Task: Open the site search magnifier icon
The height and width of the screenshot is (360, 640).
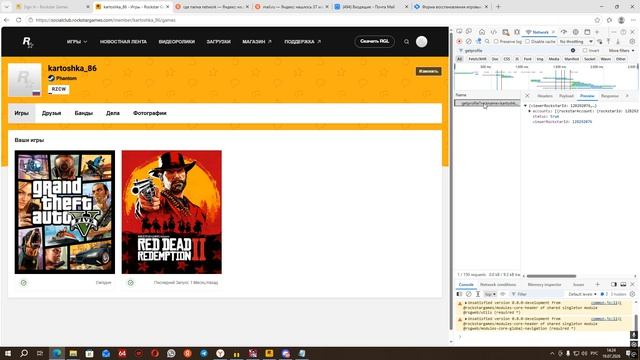Action: click(406, 42)
